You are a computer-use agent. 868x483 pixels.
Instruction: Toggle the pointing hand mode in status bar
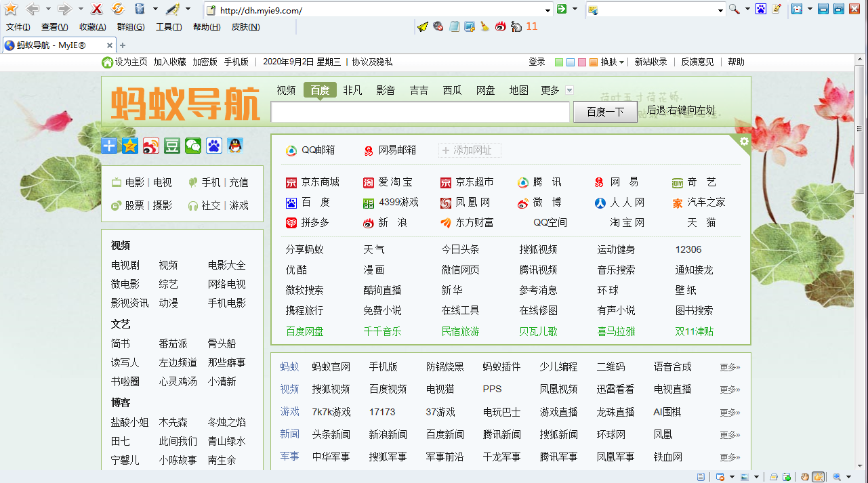pos(819,477)
